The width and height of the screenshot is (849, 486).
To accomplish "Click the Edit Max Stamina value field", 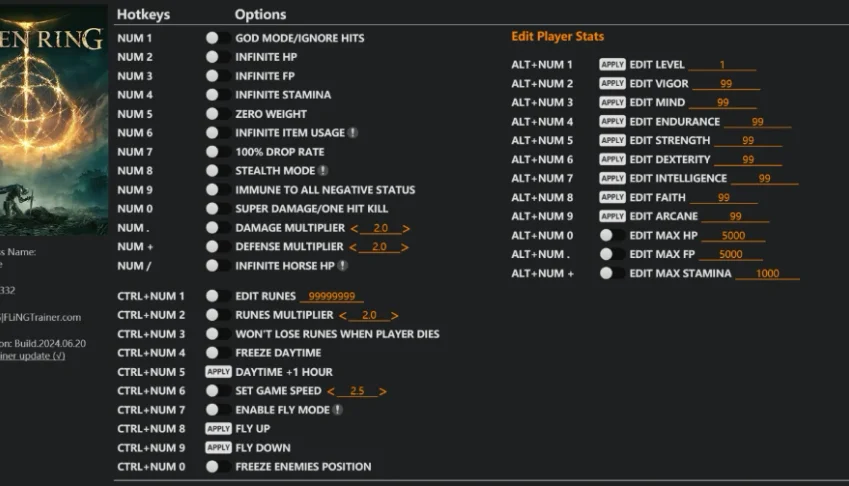I will coord(767,273).
